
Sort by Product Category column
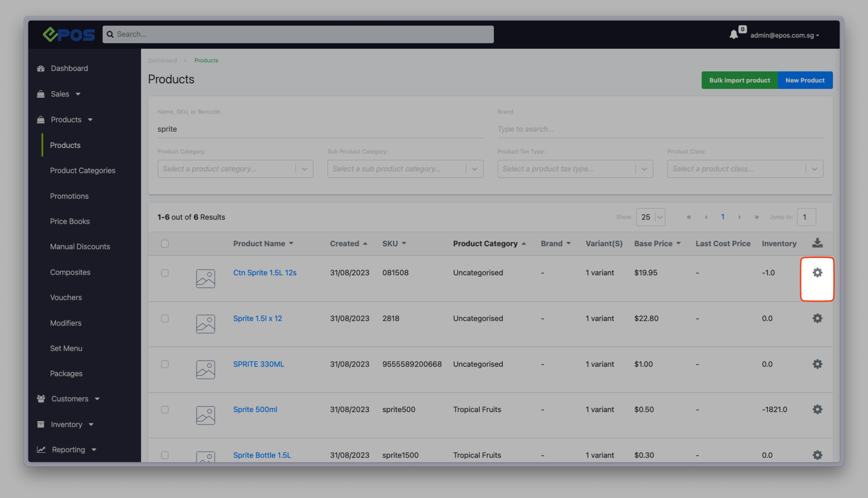pos(489,243)
